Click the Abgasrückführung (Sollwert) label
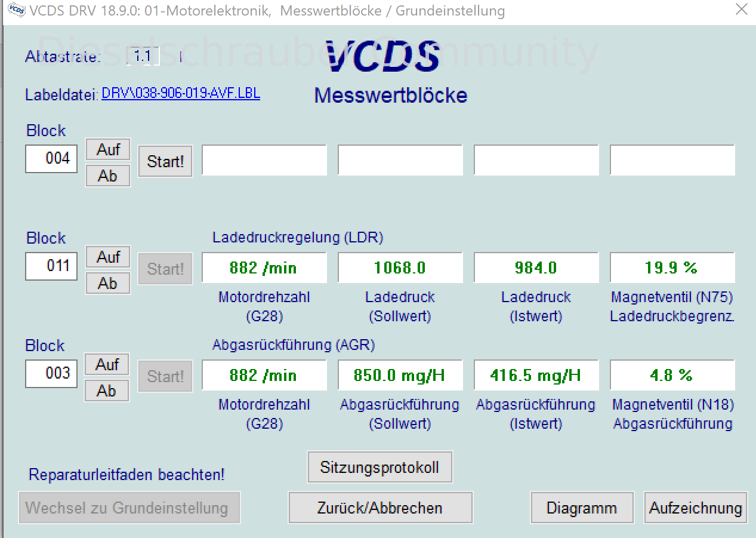This screenshot has width=756, height=538. [400, 414]
